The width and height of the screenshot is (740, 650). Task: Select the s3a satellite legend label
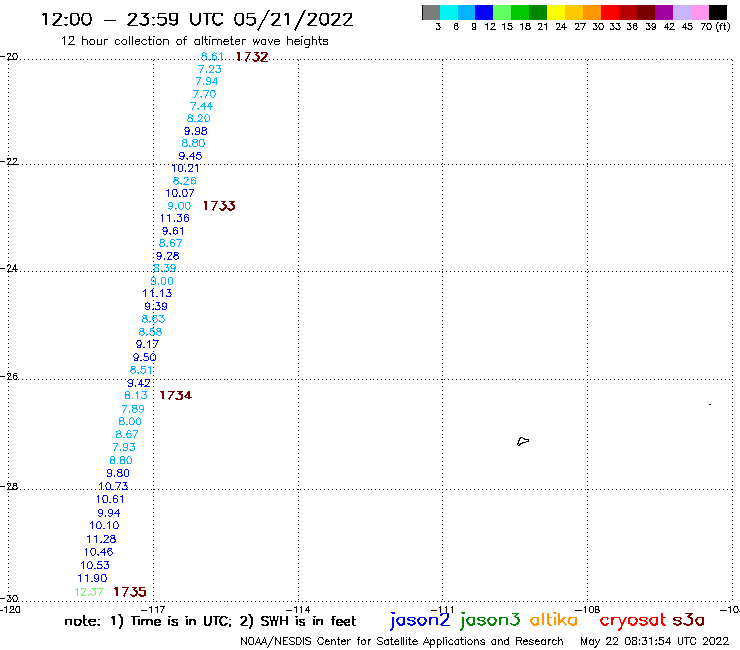[x=689, y=620]
